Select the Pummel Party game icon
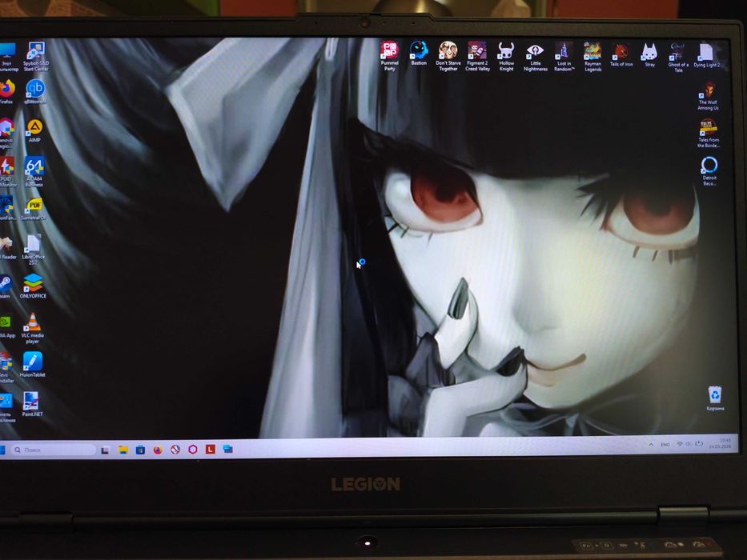Screen dimensions: 747x560 tap(389, 56)
